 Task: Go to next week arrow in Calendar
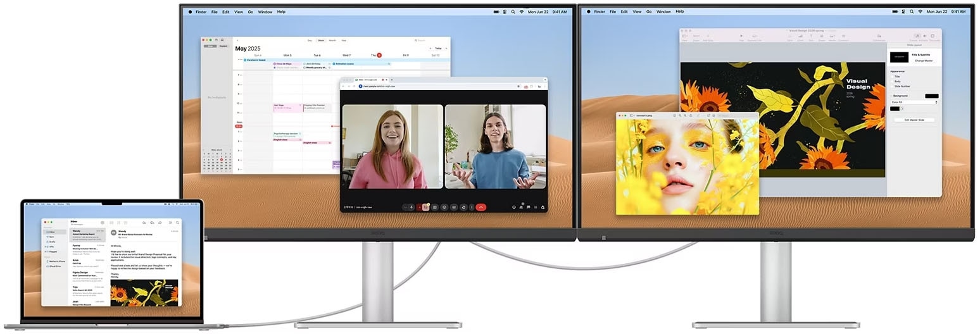(446, 48)
